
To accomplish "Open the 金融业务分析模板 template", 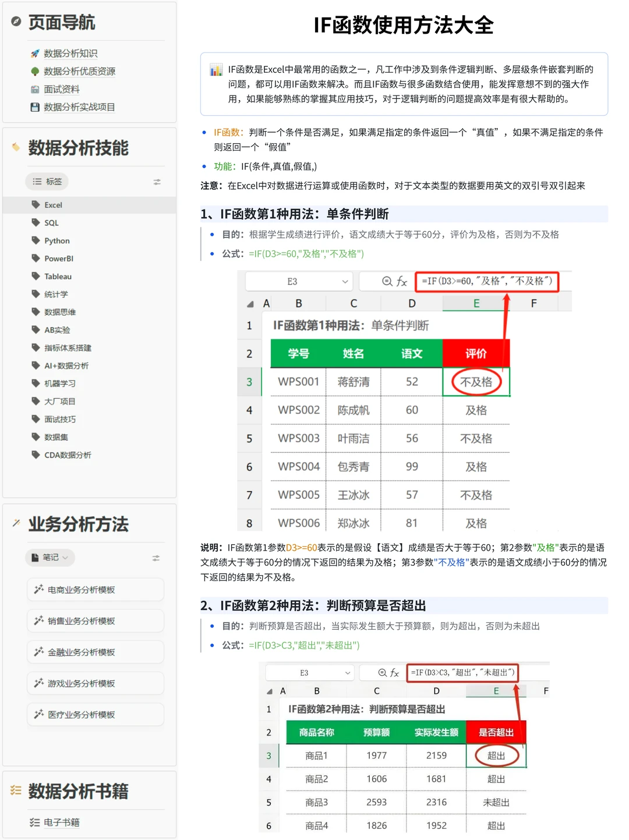I will point(95,652).
